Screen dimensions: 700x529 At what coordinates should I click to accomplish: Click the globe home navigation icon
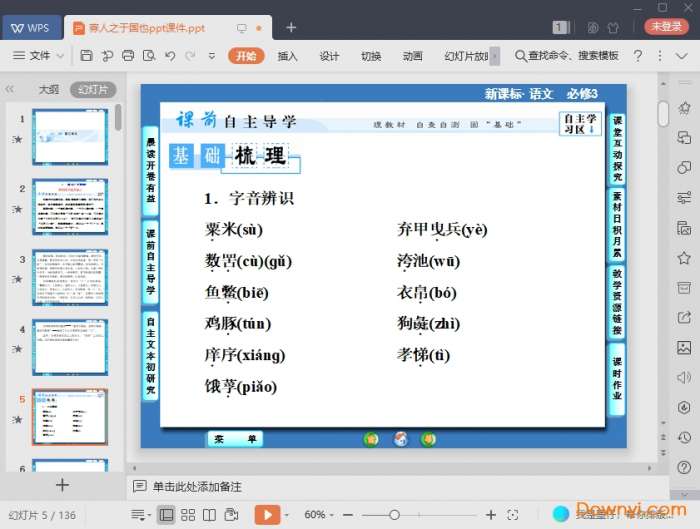pos(400,439)
